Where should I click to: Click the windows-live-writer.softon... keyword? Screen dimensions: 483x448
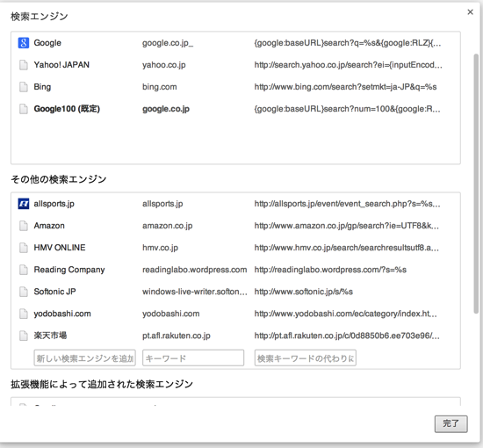pos(195,292)
